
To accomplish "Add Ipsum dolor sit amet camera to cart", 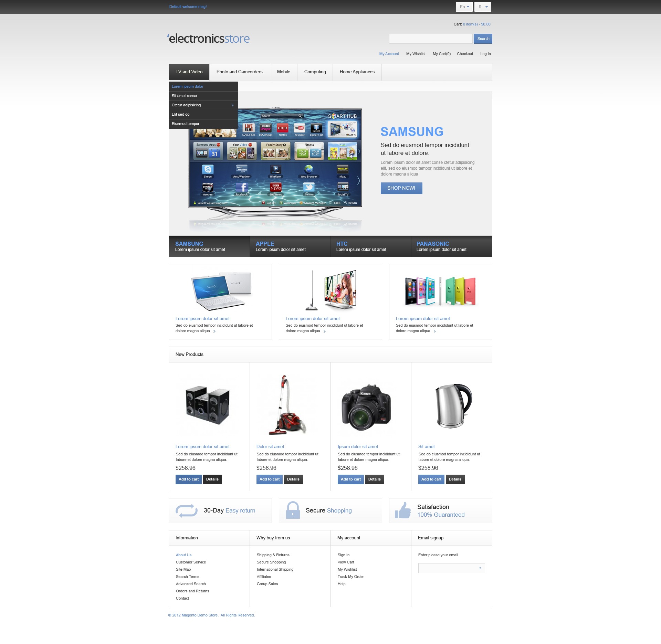I will click(351, 480).
